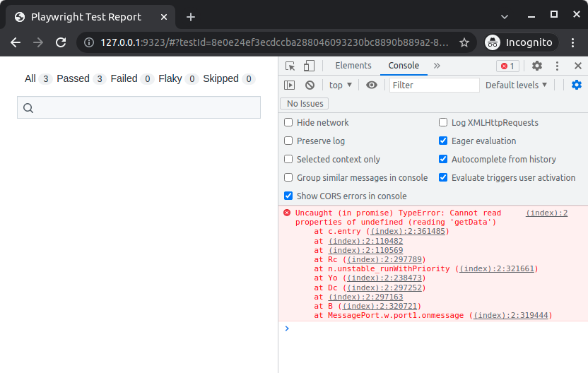
Task: Open the (index):2:320721 stack link
Action: 380,307
